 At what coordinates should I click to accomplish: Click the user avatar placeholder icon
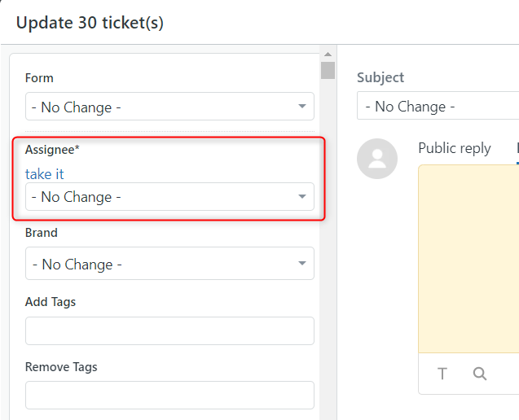tap(377, 159)
